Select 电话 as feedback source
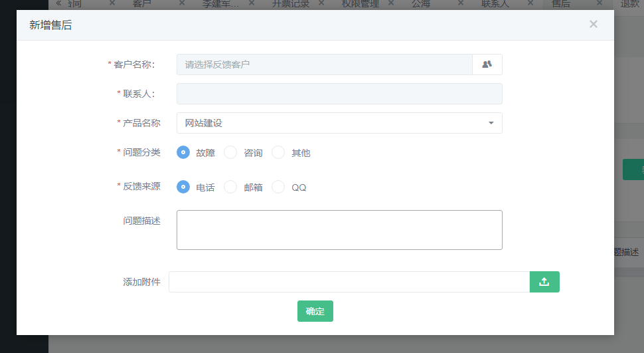Image resolution: width=644 pixels, height=353 pixels. pos(183,187)
